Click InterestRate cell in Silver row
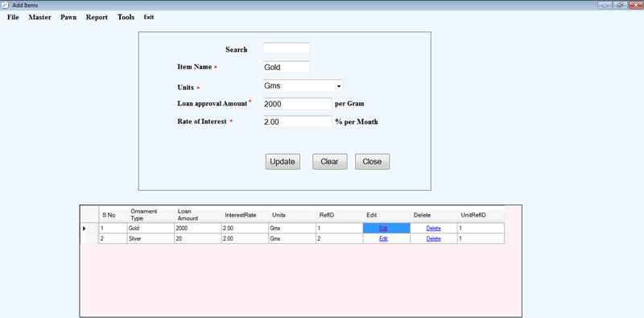 (246, 238)
